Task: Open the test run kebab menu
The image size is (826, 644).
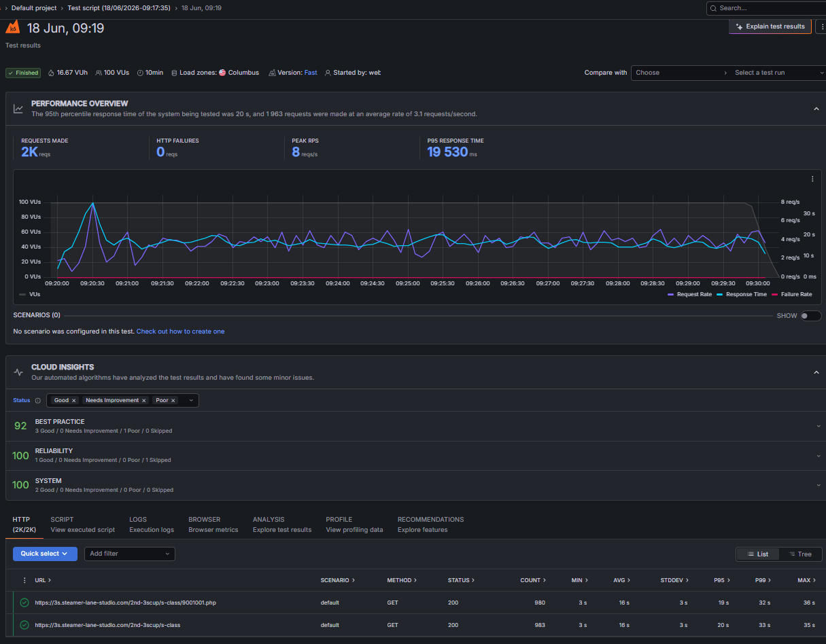Action: (821, 26)
